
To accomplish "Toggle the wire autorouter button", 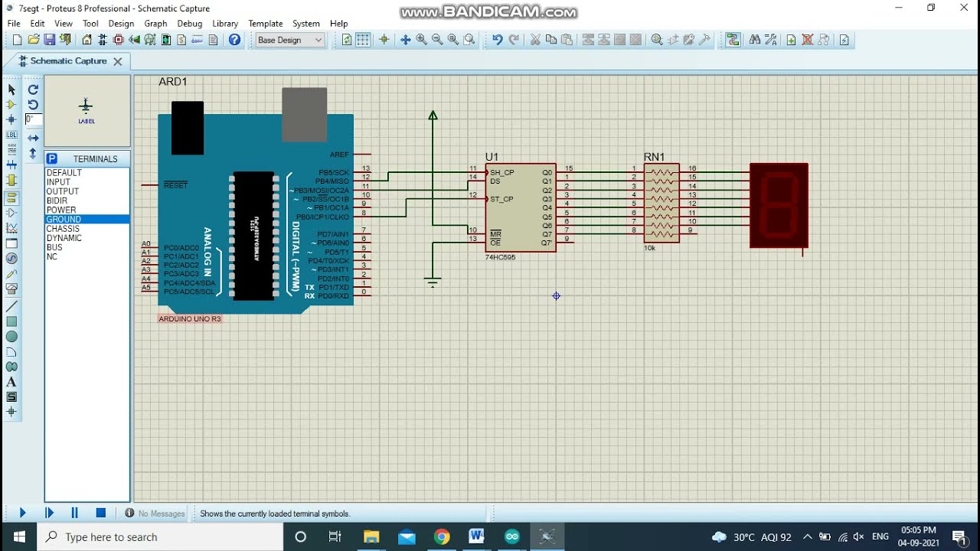I will pos(733,40).
